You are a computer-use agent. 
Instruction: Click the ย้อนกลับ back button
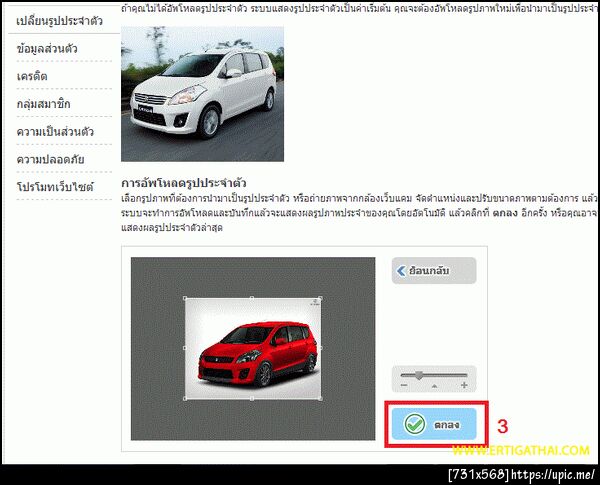(434, 271)
